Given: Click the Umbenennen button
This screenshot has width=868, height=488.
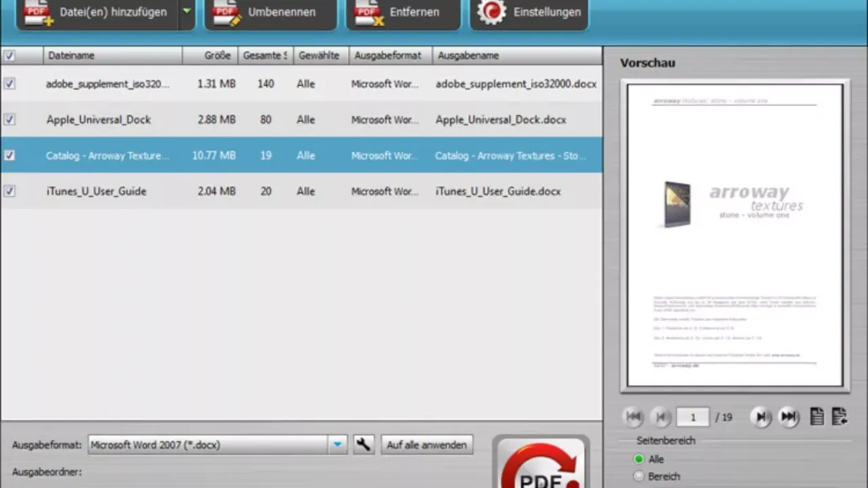Looking at the screenshot, I should 271,12.
